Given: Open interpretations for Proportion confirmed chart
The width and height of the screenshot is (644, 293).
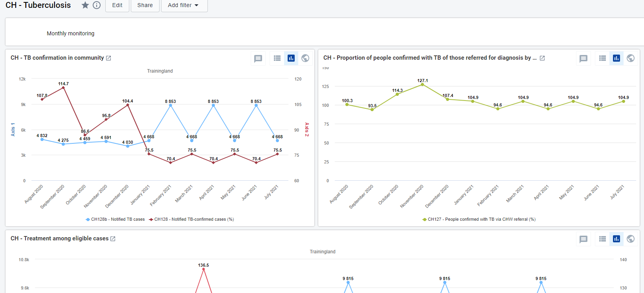Looking at the screenshot, I should 583,59.
